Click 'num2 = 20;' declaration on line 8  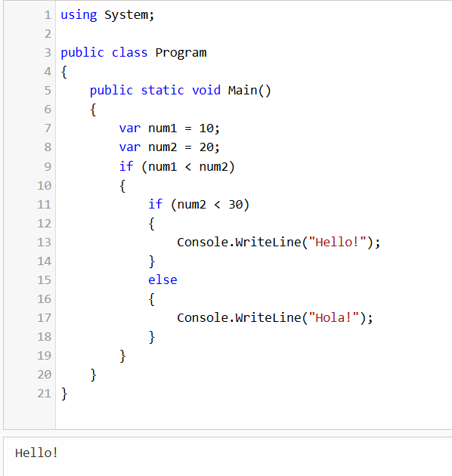184,147
